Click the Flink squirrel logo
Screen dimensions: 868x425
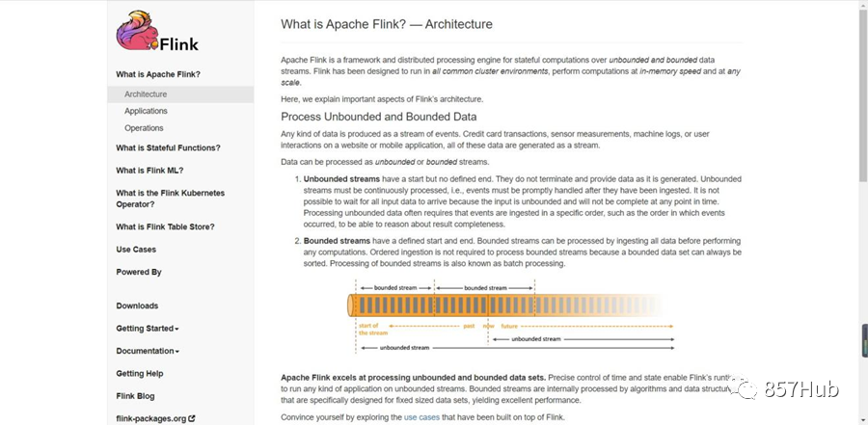point(157,31)
